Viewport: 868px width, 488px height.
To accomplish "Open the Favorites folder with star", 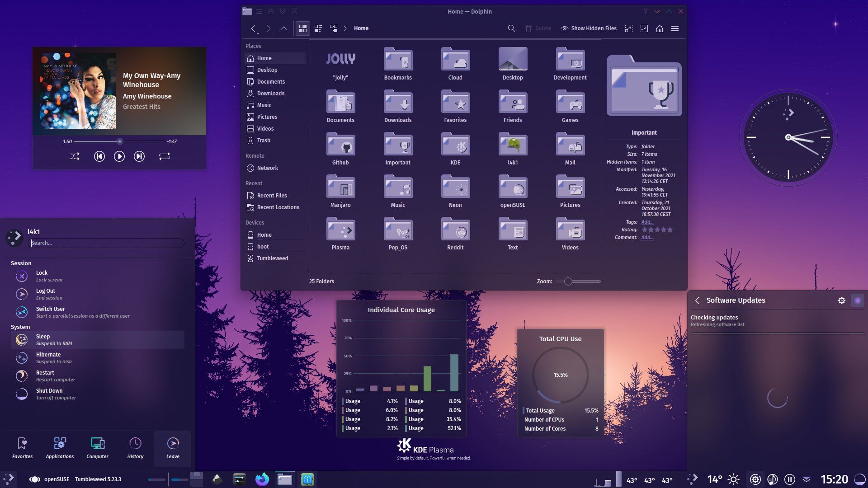I will pyautogui.click(x=455, y=107).
